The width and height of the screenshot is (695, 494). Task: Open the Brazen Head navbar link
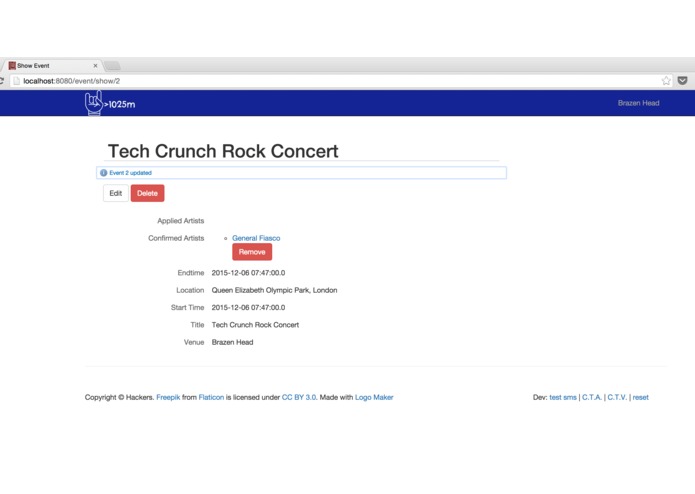click(638, 103)
